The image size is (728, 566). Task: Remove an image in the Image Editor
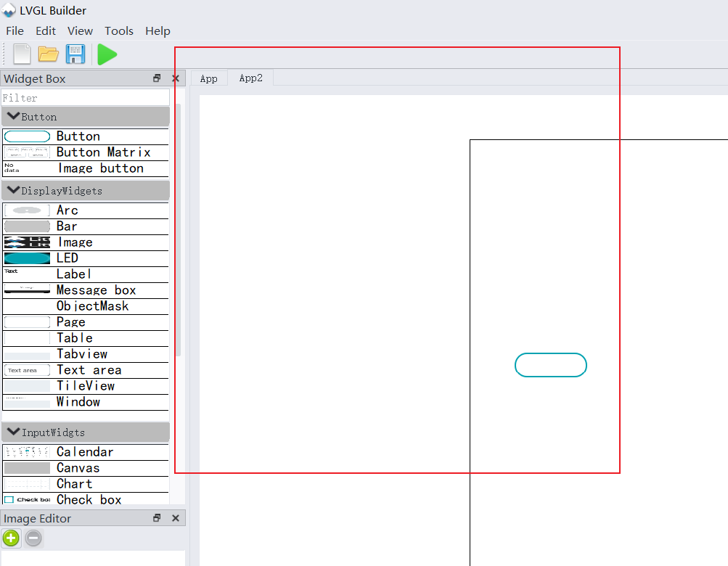click(x=33, y=538)
